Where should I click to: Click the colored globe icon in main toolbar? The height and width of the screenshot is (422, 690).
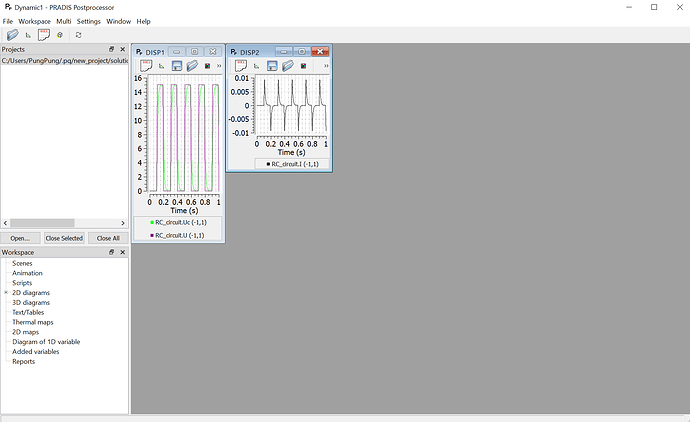pos(60,35)
